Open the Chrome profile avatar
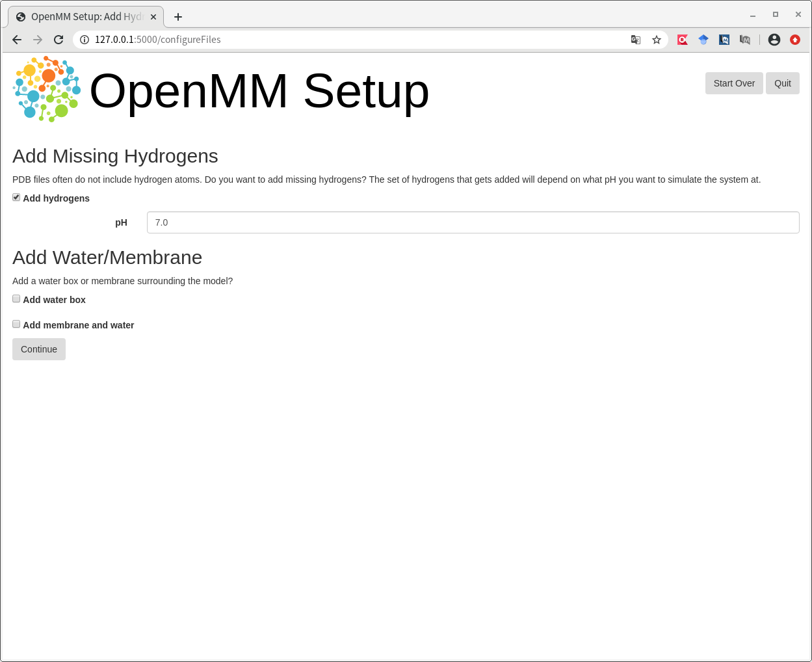Viewport: 812px width, 662px height. coord(774,40)
